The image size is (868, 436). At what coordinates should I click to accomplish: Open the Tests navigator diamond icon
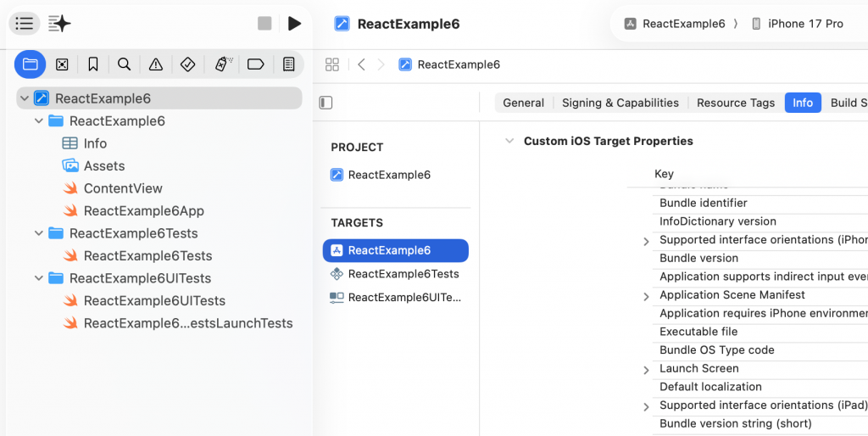[188, 64]
